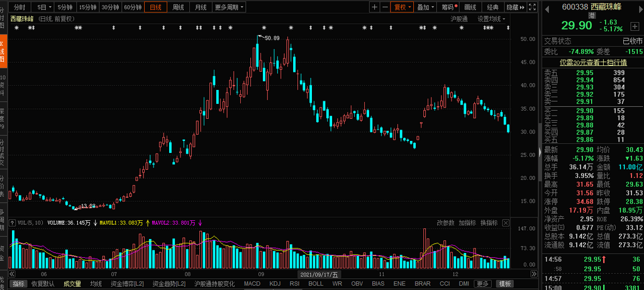Zoom out chart with minus icon
644x290 pixels.
pos(385,7)
